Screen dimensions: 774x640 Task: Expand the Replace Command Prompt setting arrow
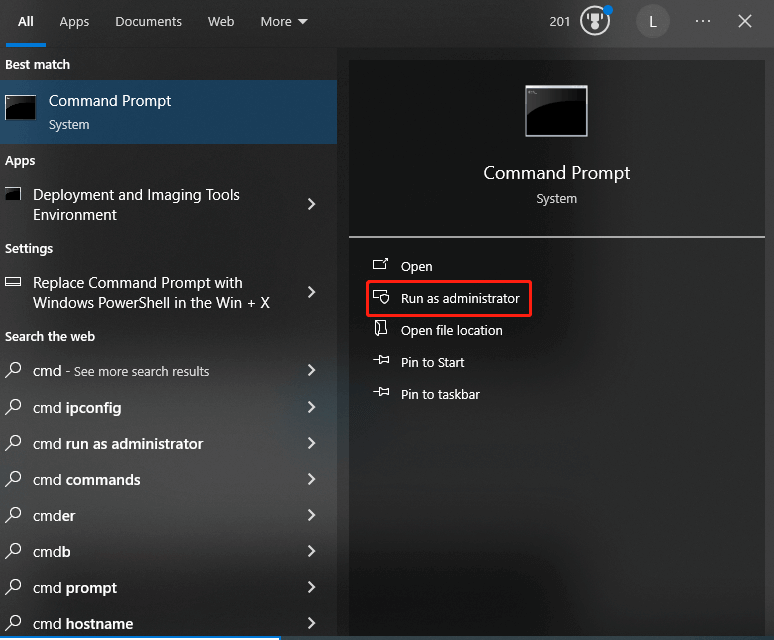click(x=311, y=292)
